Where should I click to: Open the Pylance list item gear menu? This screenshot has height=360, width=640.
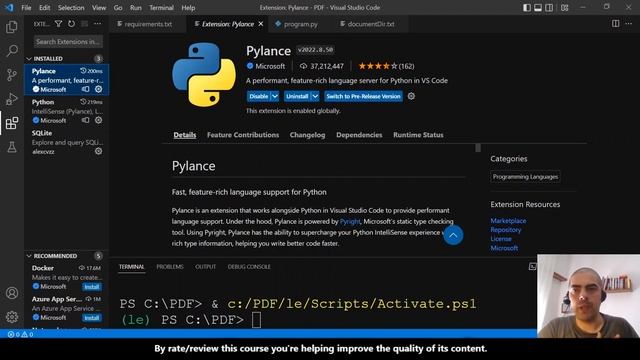98,89
